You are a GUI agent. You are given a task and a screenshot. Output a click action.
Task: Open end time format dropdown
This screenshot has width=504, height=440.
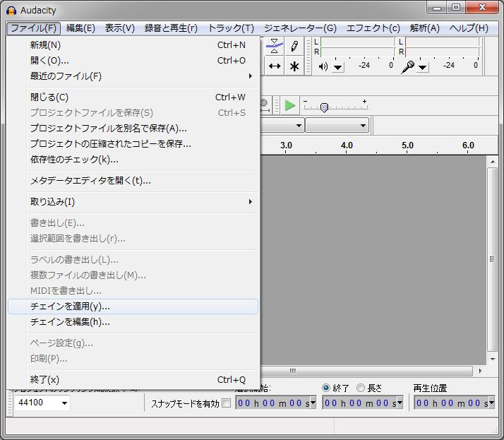pyautogui.click(x=400, y=402)
